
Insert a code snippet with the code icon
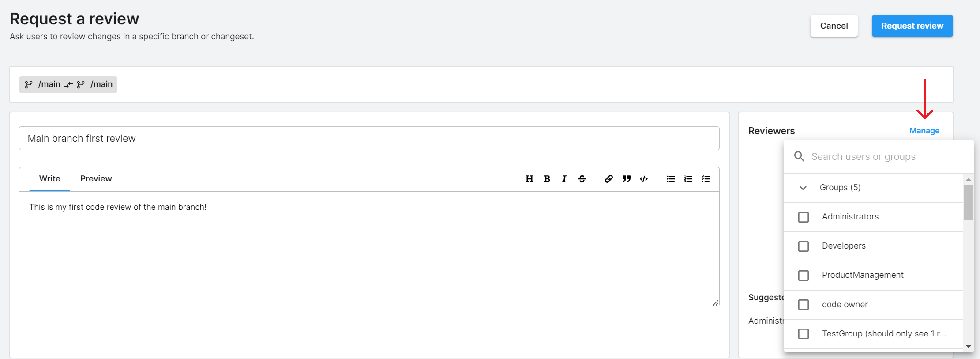coord(644,179)
